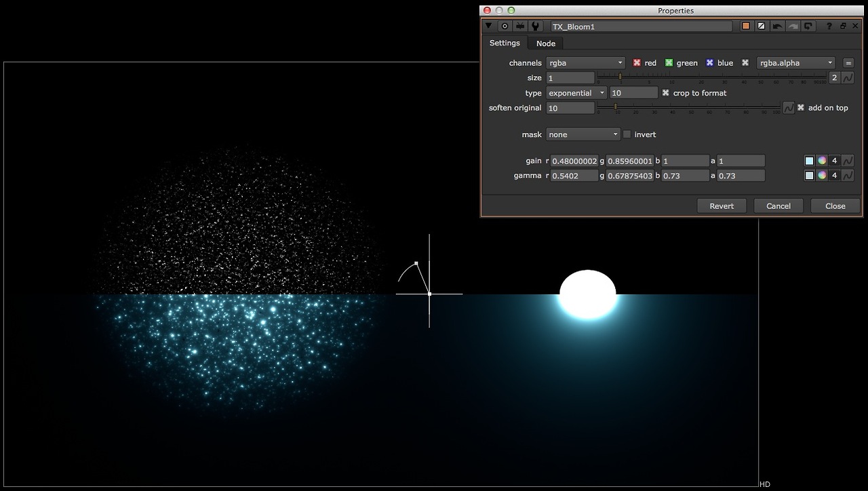Switch to the Node tab
The height and width of the screenshot is (491, 868).
[545, 43]
